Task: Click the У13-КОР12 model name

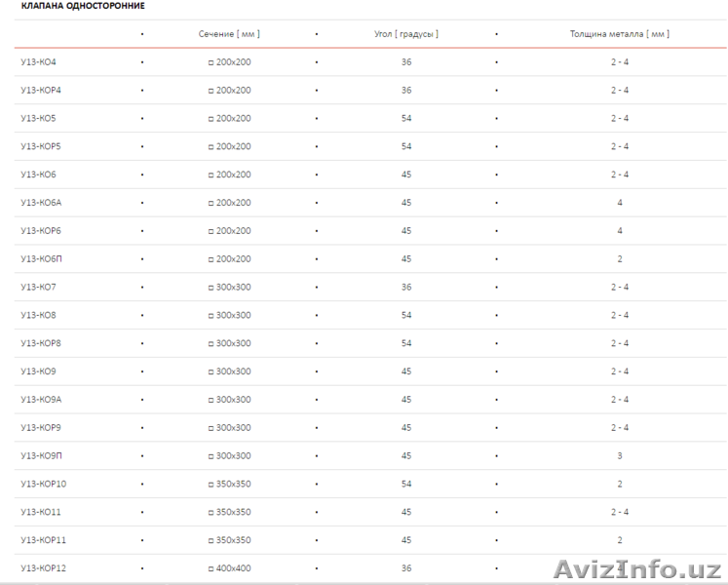Action: (43, 568)
